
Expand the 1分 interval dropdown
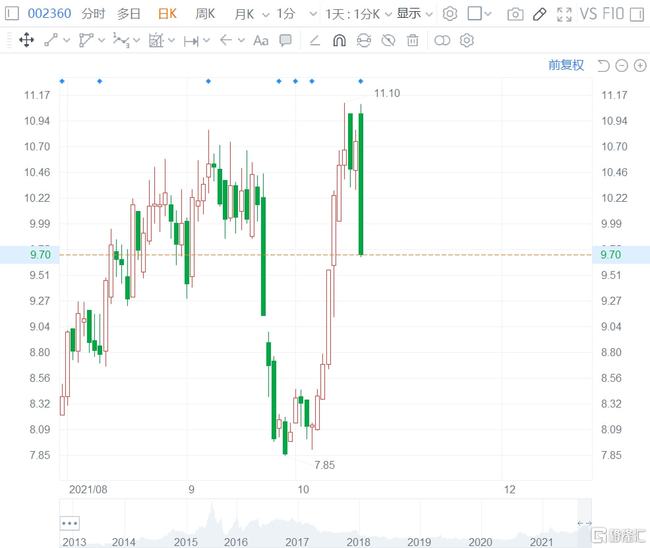tap(292, 14)
